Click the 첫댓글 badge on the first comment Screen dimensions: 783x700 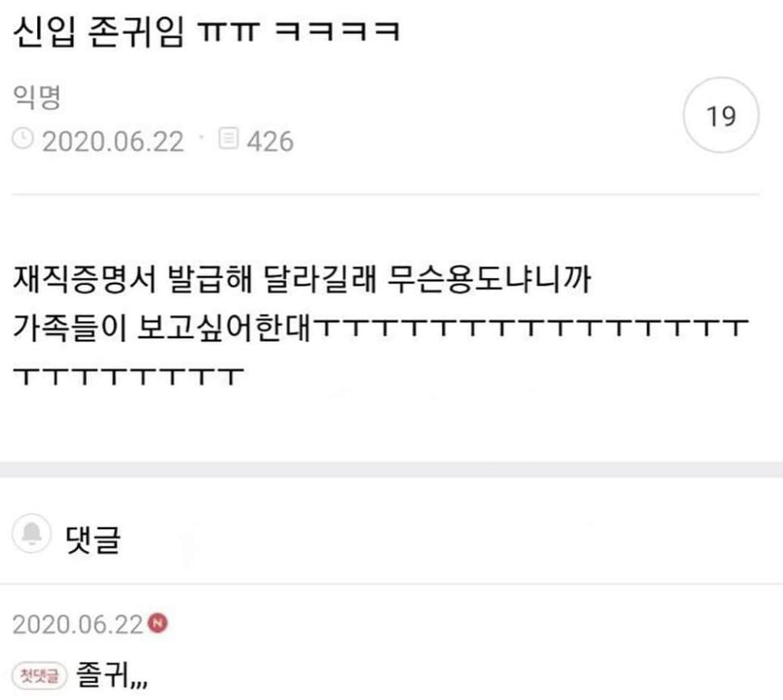pos(40,676)
